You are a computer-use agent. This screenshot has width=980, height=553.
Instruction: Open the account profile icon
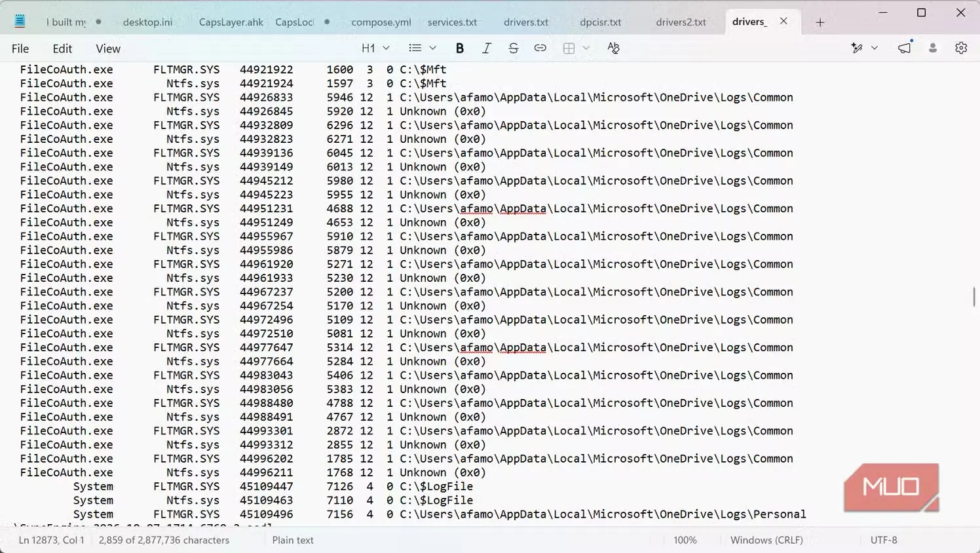tap(933, 48)
